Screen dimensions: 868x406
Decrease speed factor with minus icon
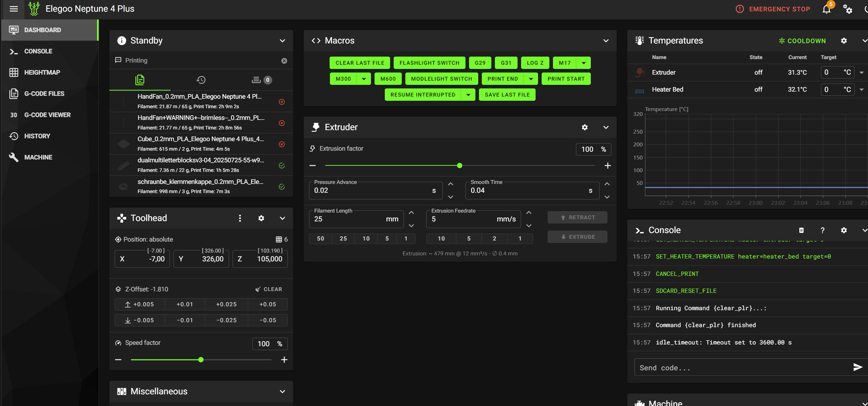(x=118, y=360)
